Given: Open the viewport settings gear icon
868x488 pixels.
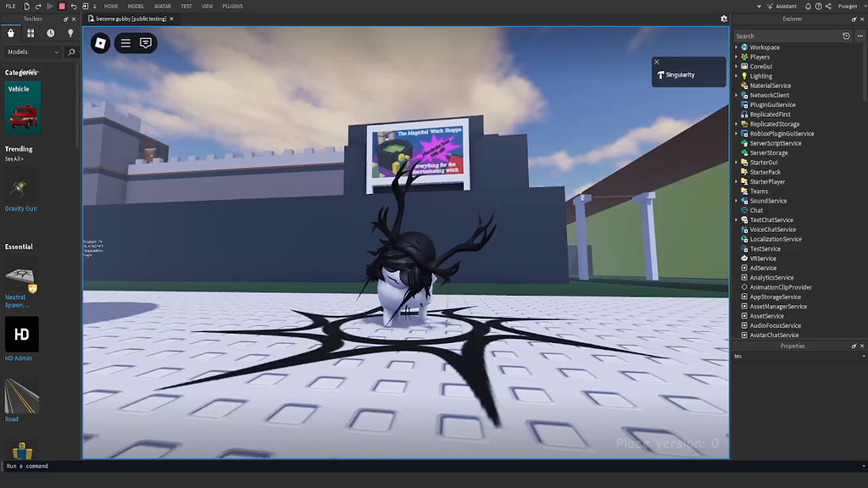Looking at the screenshot, I should 724,18.
